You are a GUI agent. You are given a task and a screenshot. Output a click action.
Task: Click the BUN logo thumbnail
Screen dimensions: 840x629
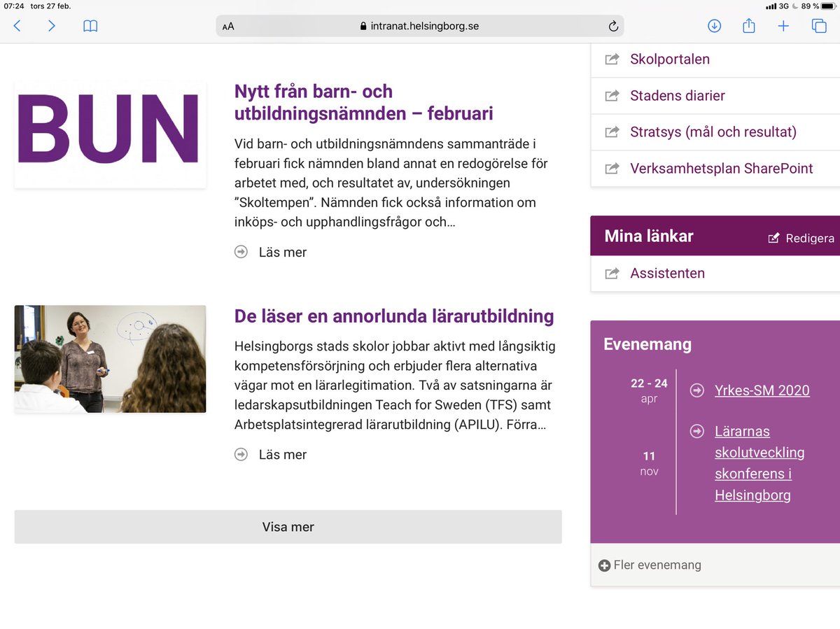click(x=110, y=133)
